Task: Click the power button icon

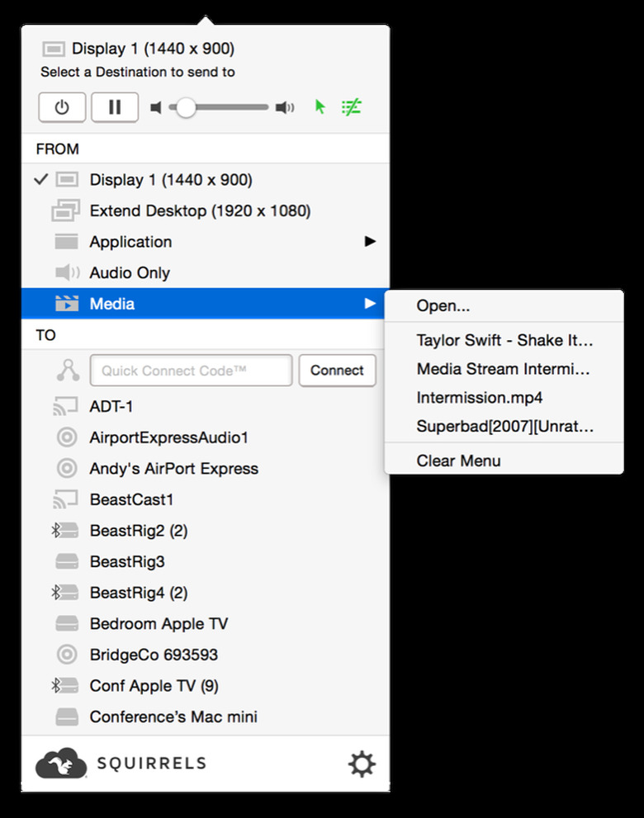Action: 62,107
